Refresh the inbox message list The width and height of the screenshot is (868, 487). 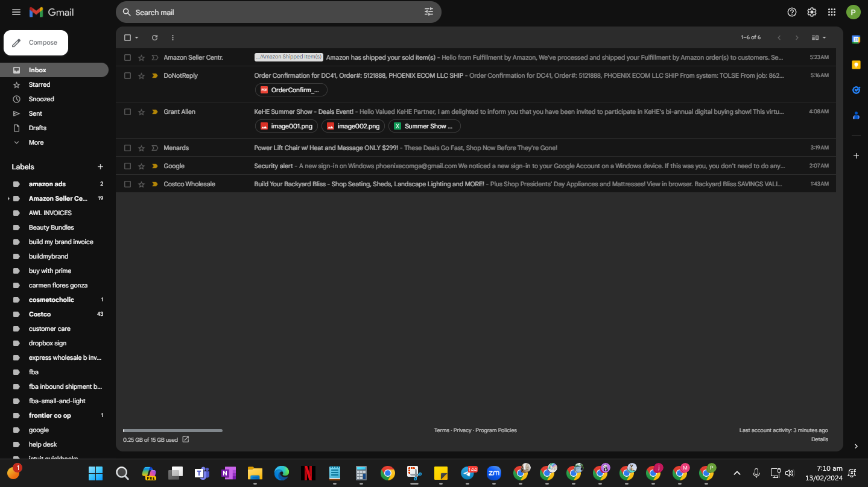click(x=154, y=37)
